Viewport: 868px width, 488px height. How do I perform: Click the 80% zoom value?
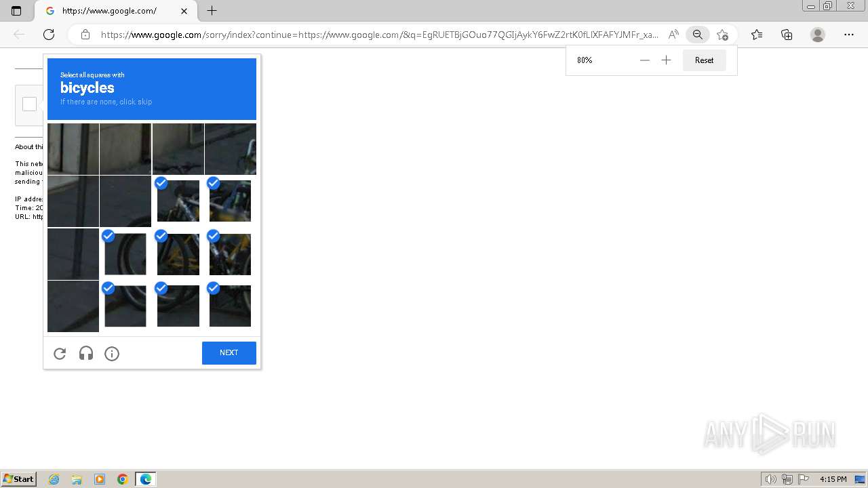(585, 60)
